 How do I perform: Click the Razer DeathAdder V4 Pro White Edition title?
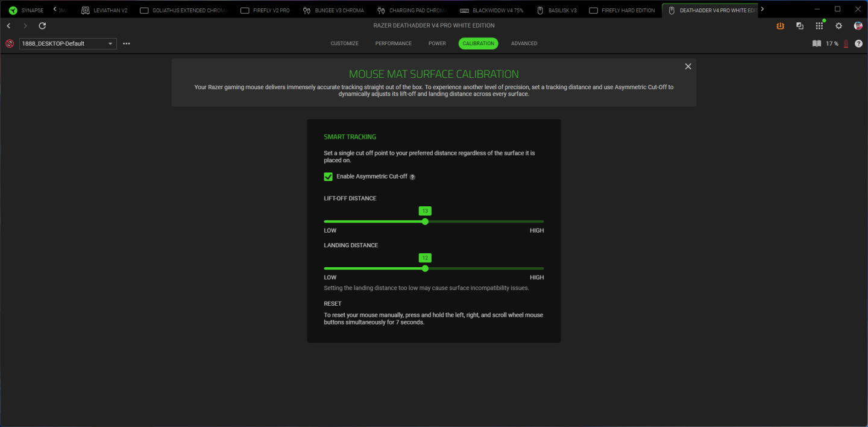pyautogui.click(x=434, y=26)
